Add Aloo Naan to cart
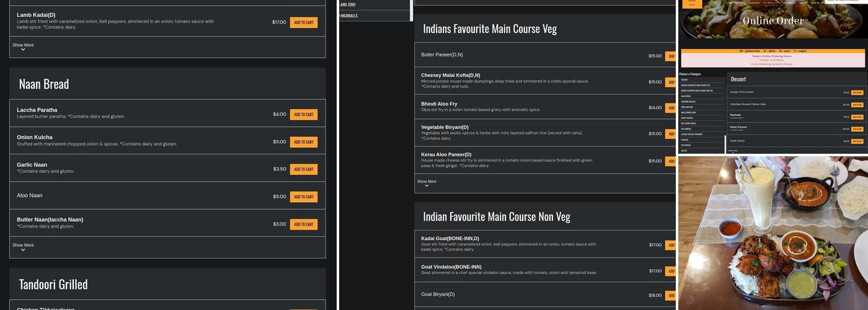 [x=303, y=197]
